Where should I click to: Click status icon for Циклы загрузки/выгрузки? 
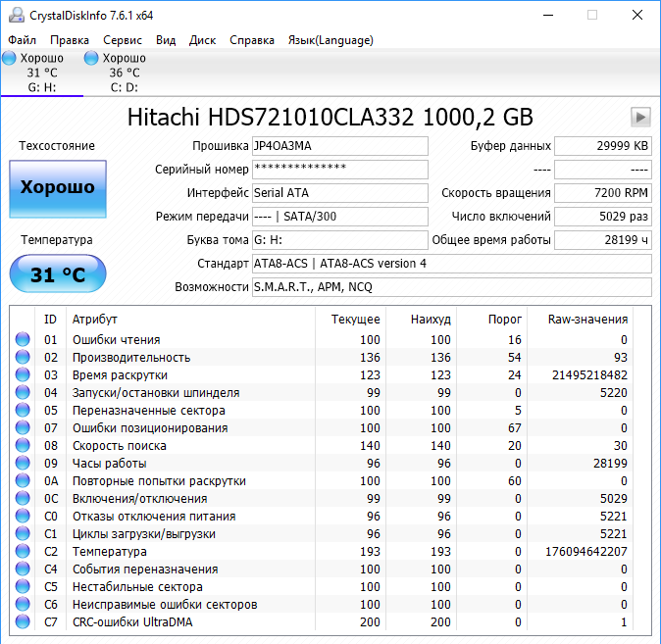[x=23, y=533]
